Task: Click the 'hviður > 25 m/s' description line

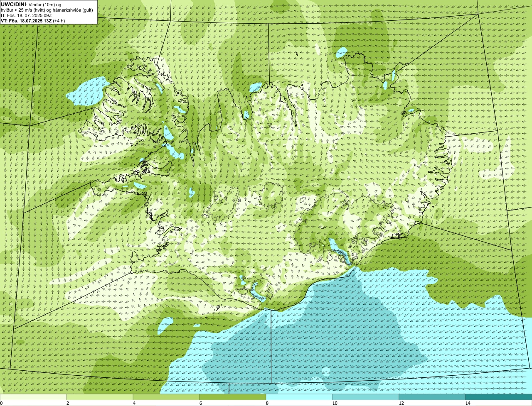Action: tap(47, 10)
